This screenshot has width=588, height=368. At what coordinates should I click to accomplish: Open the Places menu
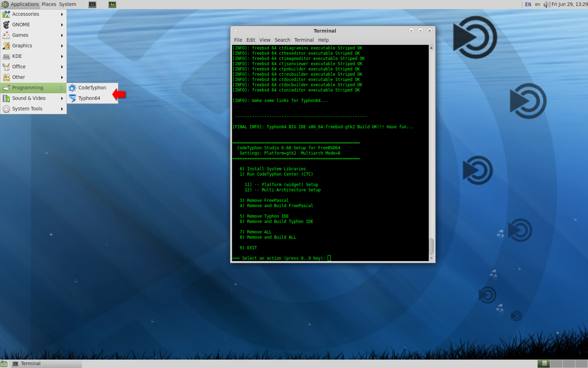49,5
